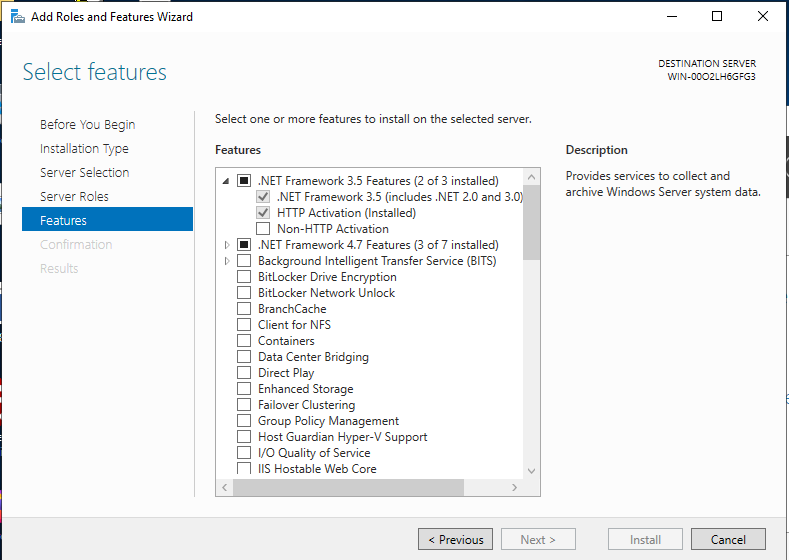Expand Background Intelligent Transfer Service node

(x=226, y=261)
